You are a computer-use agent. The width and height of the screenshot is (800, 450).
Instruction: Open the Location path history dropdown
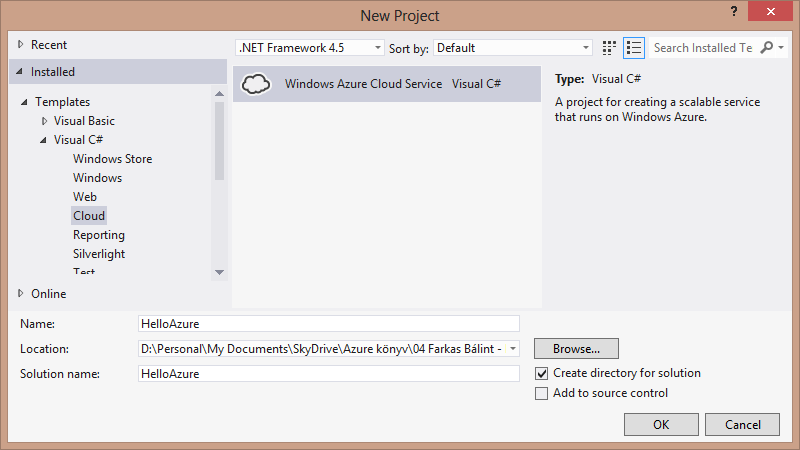click(513, 349)
